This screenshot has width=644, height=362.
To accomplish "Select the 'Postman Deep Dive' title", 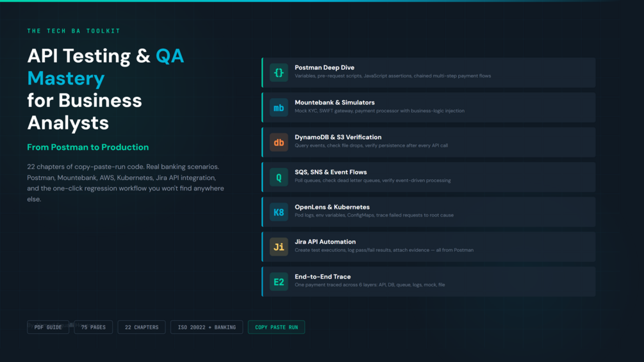I will [x=324, y=68].
